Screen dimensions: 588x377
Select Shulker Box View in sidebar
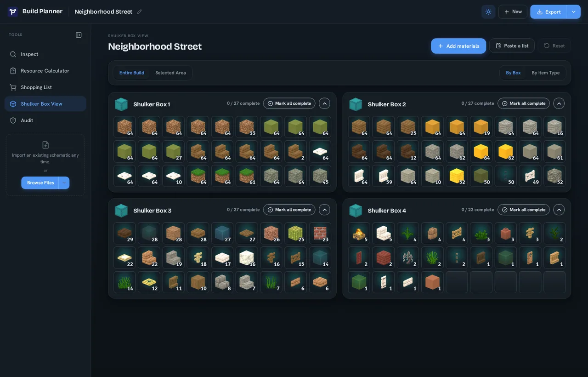45,104
